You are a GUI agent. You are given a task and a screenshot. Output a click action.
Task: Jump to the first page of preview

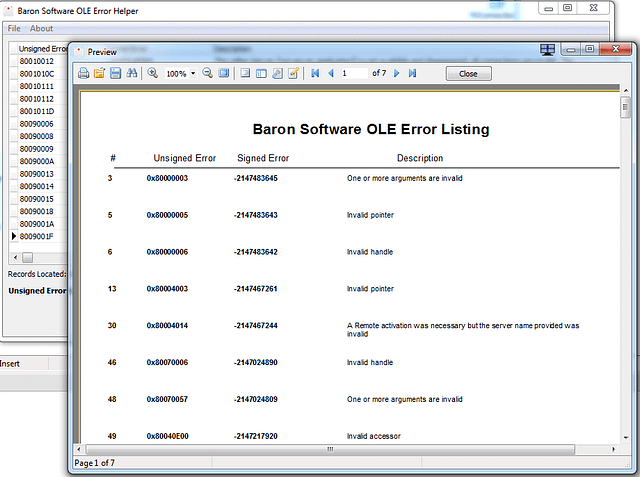[x=316, y=73]
